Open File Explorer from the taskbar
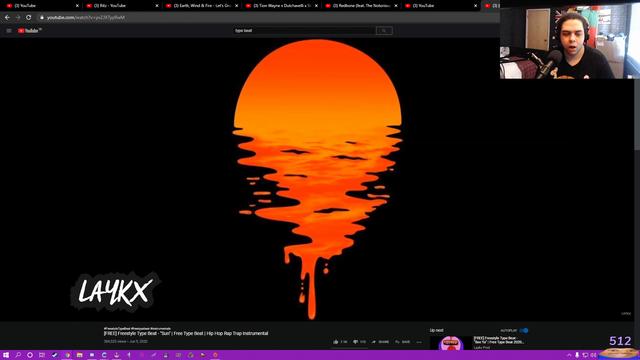The height and width of the screenshot is (360, 640). [x=80, y=355]
